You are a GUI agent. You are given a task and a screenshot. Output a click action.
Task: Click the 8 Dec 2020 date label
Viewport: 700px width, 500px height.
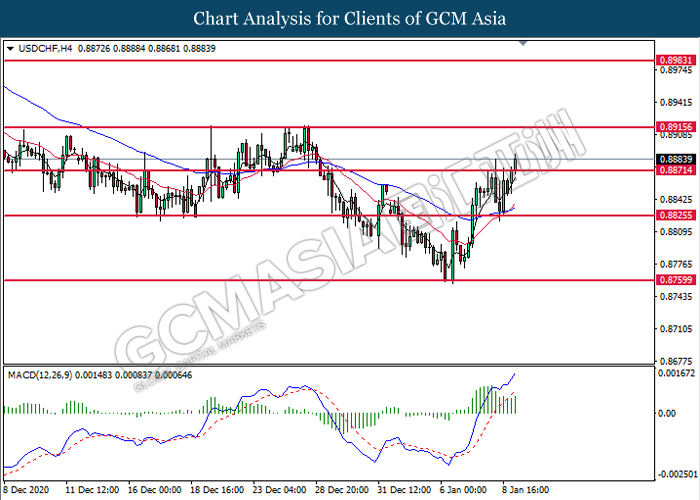click(x=25, y=491)
